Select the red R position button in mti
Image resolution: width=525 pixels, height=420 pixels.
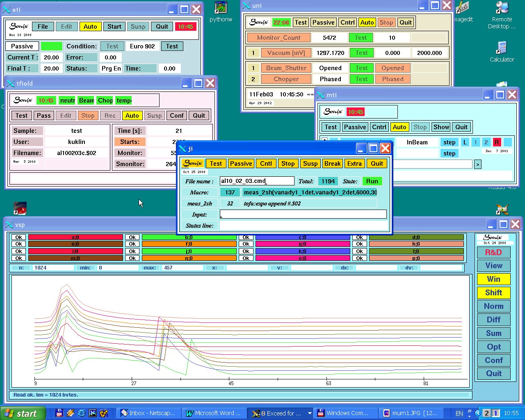pos(496,142)
